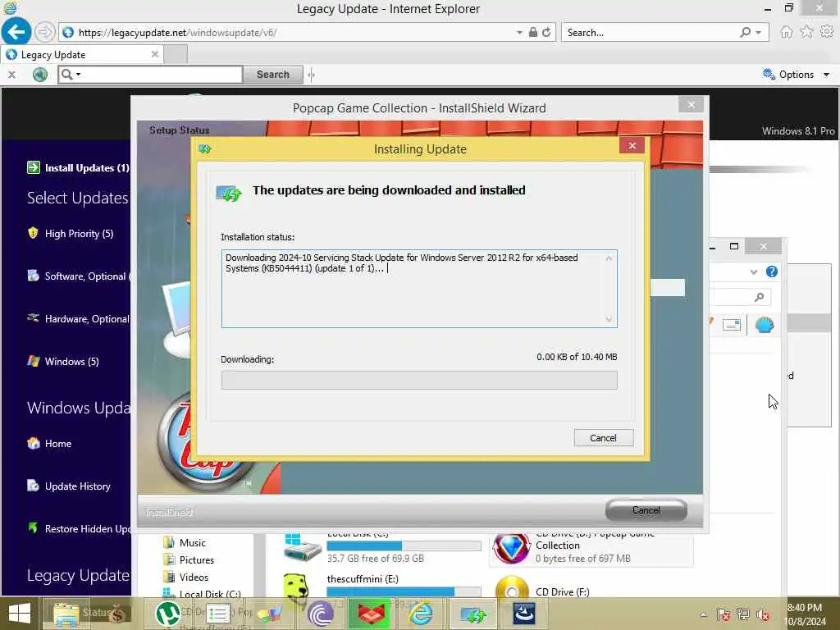Open Pictures folder in Explorer tree
The width and height of the screenshot is (840, 630).
(197, 559)
